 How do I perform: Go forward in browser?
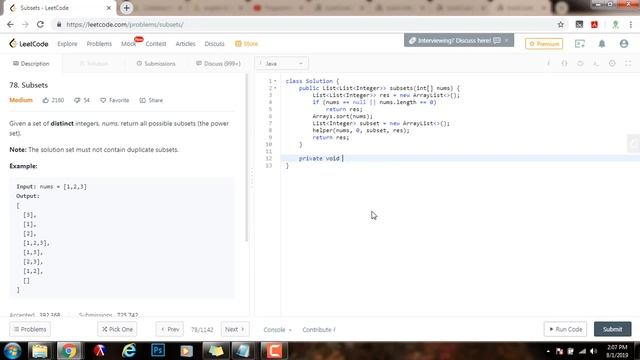[x=25, y=24]
